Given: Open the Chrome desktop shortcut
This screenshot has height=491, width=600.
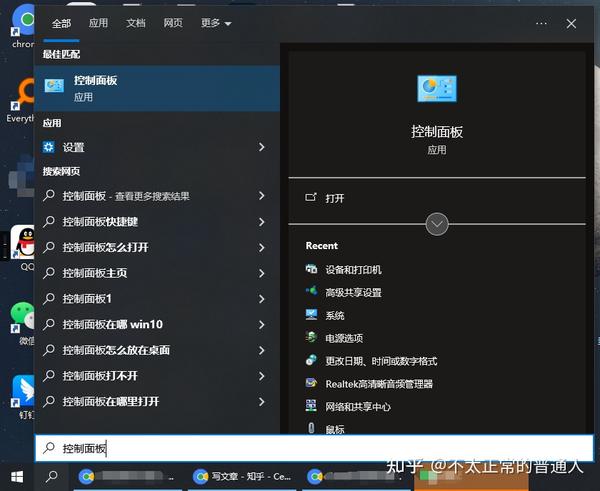Looking at the screenshot, I should click(x=23, y=26).
